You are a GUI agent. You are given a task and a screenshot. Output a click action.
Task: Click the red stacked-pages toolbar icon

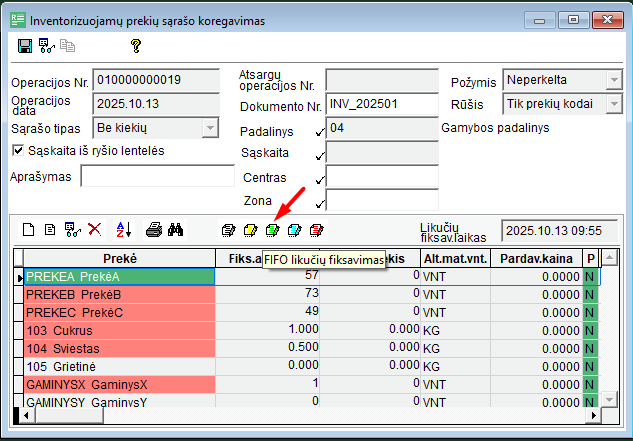tap(316, 230)
